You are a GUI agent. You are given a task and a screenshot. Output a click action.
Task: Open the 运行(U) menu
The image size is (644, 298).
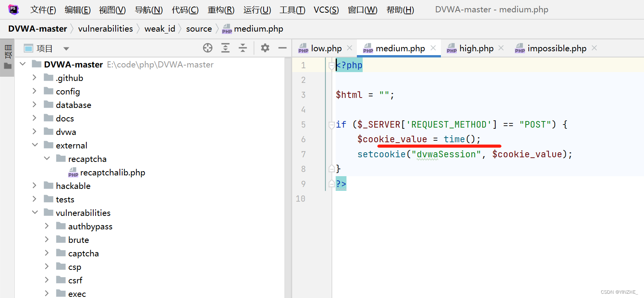pos(257,10)
